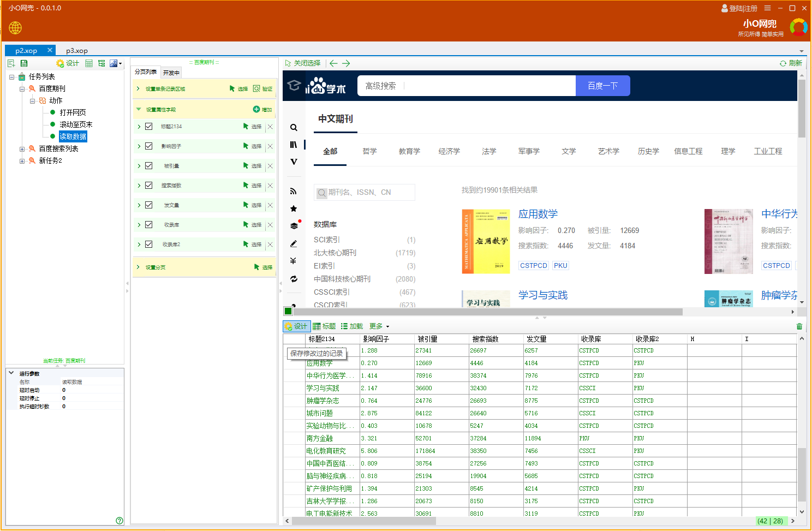Click the layers icon with the red dot
Screen dimensions: 812x531
pos(294,225)
